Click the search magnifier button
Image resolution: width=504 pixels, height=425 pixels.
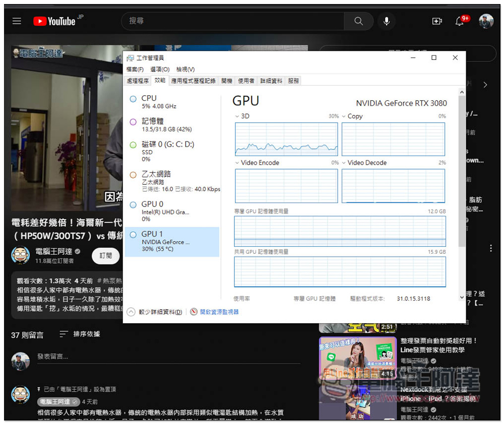[358, 21]
